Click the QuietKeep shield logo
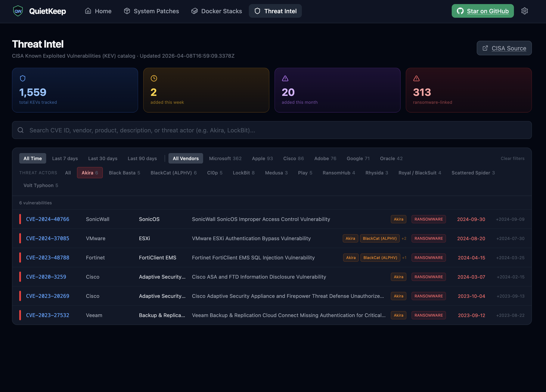The image size is (546, 392). 18,11
